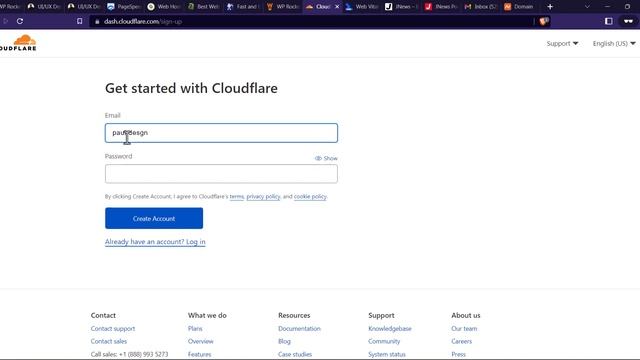Screen dimensions: 640x360
Task: Open the System status footer link
Action: (x=387, y=354)
